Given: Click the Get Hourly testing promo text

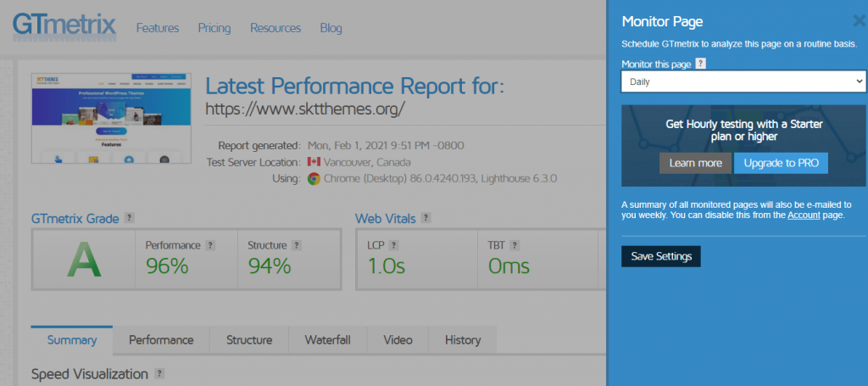Looking at the screenshot, I should coord(744,130).
